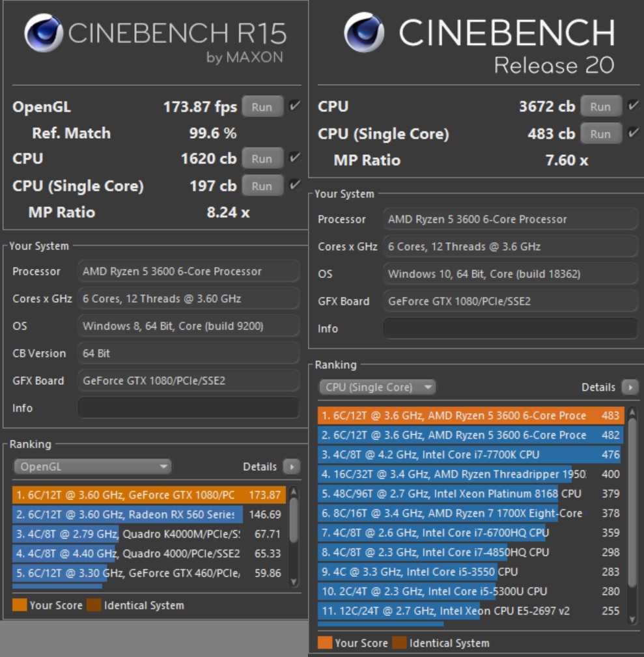The height and width of the screenshot is (657, 644).
Task: Select Intel Xeon Platinum 8168 row
Action: point(471,494)
